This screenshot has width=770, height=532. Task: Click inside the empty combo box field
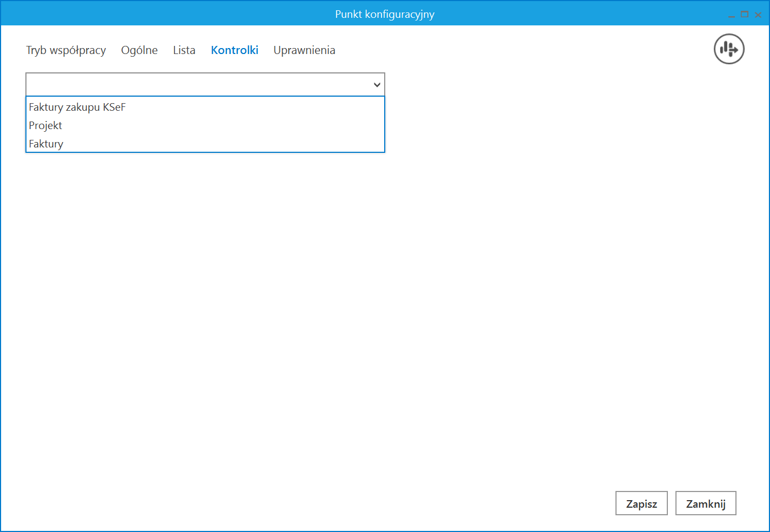[x=195, y=85]
